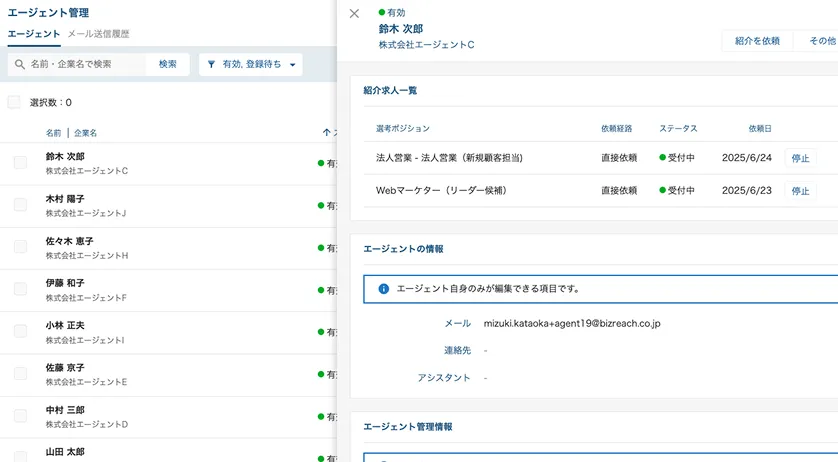This screenshot has height=462, width=838.
Task: Sort the list by 名前 column
Action: 53,133
